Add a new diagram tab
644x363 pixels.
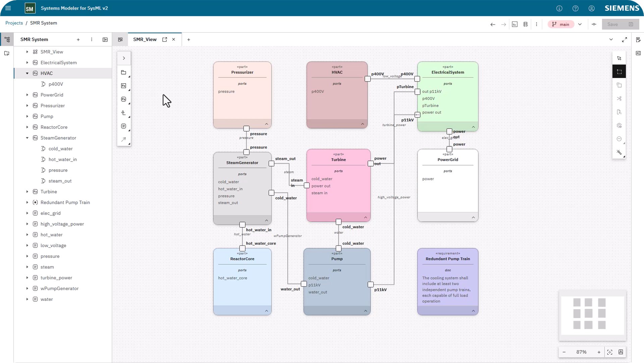(x=189, y=40)
